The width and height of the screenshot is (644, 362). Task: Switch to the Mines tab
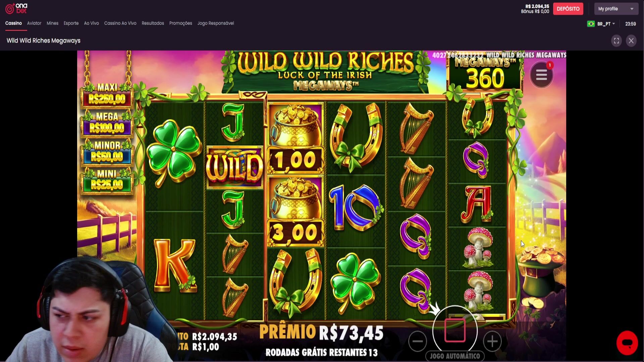click(x=52, y=23)
